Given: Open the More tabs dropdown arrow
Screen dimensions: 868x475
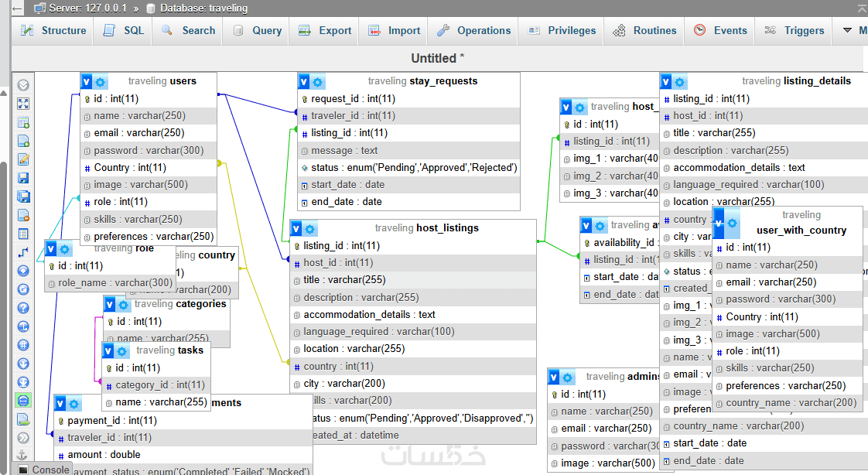Looking at the screenshot, I should 847,30.
